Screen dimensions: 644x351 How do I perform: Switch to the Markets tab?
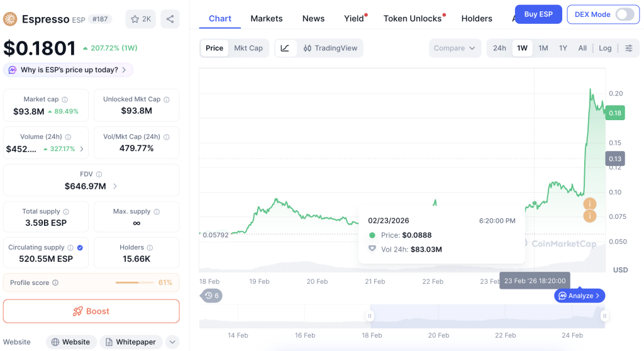pos(267,18)
